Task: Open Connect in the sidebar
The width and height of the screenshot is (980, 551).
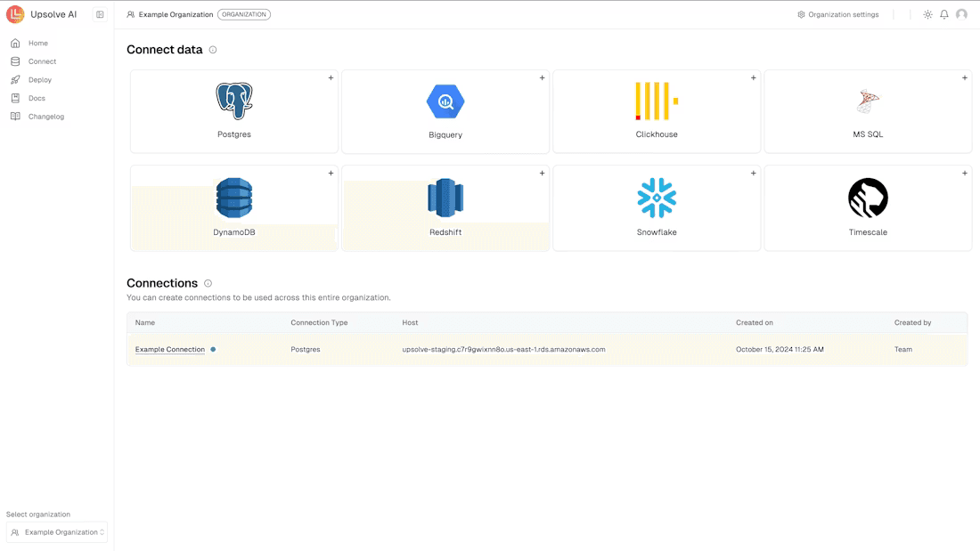Action: tap(42, 61)
